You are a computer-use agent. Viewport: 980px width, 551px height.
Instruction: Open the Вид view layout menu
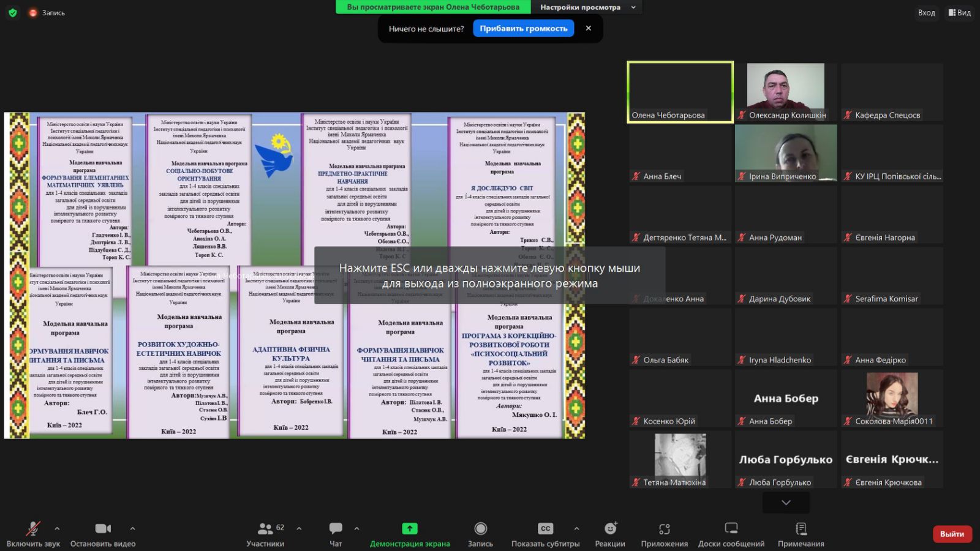[x=960, y=12]
